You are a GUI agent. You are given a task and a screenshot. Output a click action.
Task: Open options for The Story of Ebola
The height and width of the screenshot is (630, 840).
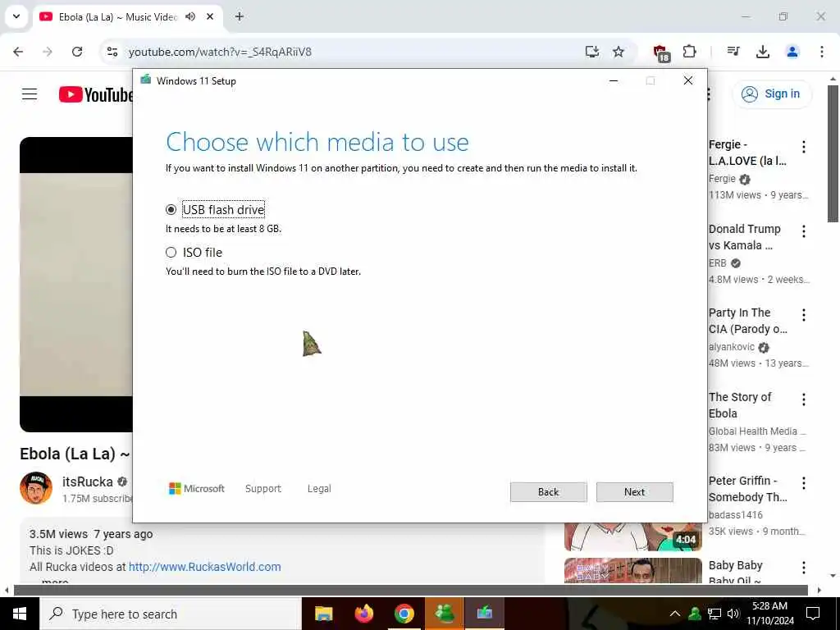click(x=804, y=399)
